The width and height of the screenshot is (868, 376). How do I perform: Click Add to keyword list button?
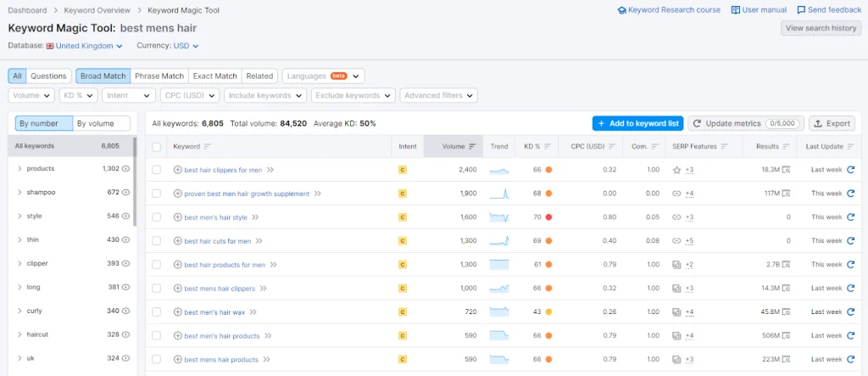pos(637,123)
